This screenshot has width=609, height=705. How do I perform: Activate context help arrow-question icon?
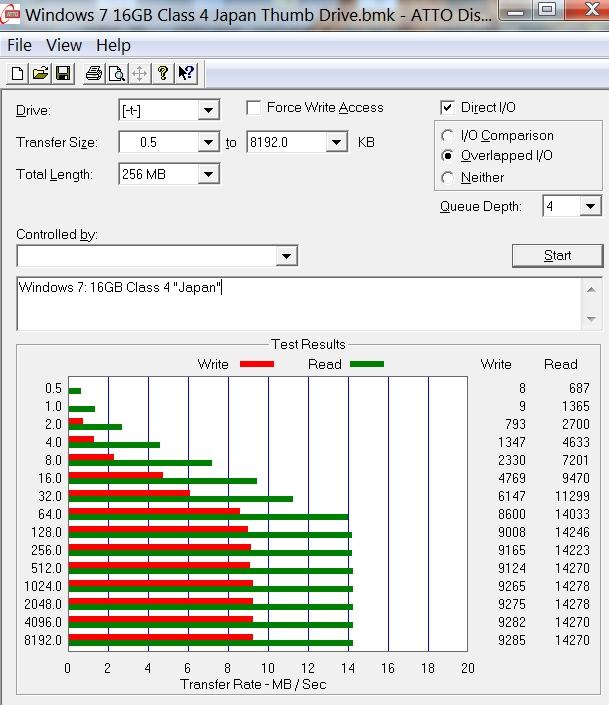186,73
